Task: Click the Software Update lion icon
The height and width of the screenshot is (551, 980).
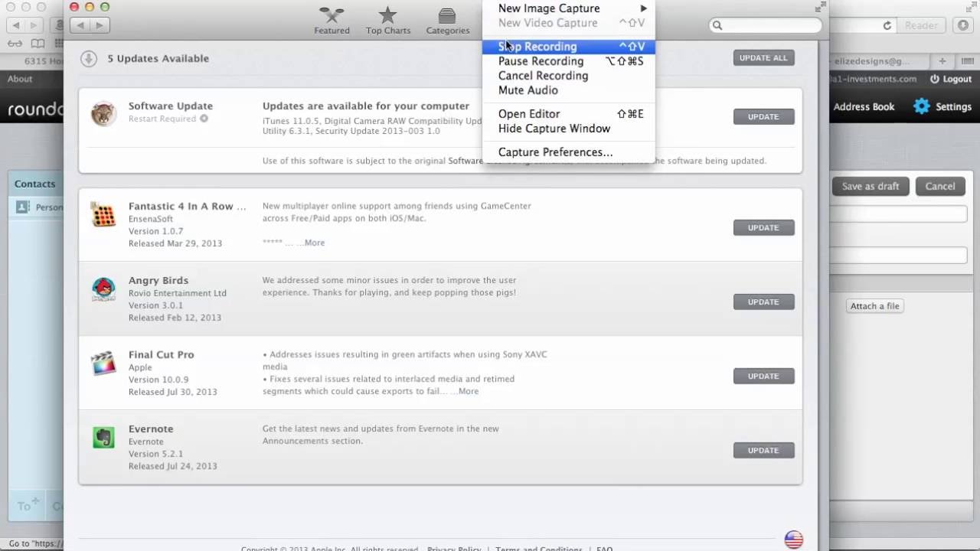Action: [x=103, y=115]
